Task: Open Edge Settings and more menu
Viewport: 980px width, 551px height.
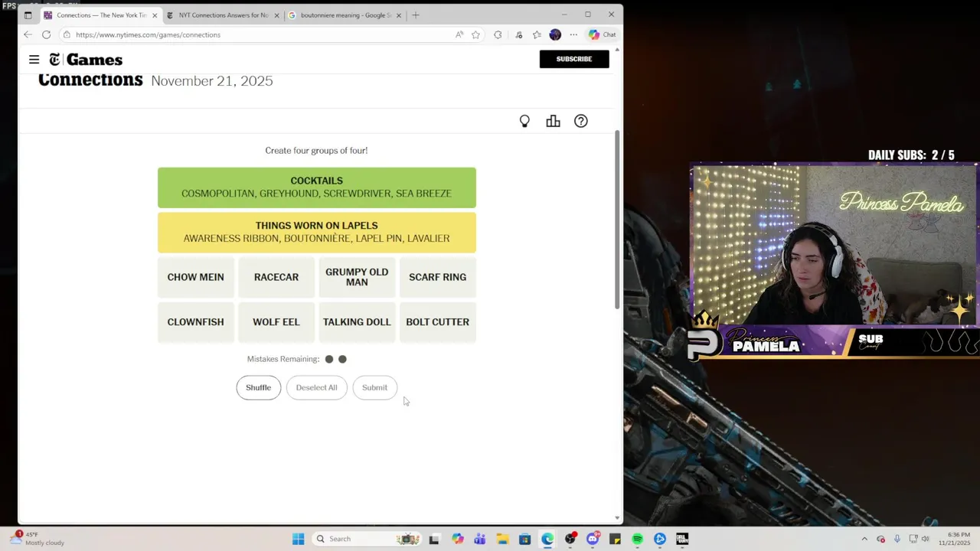Action: pos(573,34)
